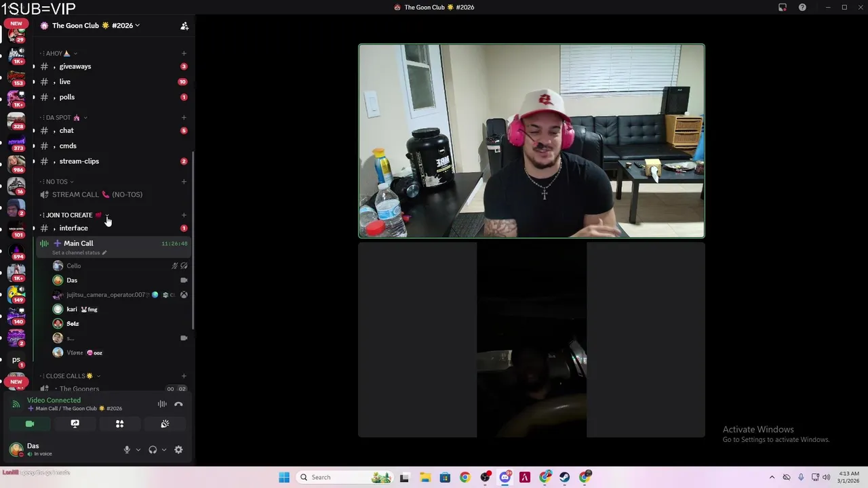
Task: Open the soundboard button
Action: pos(165,424)
